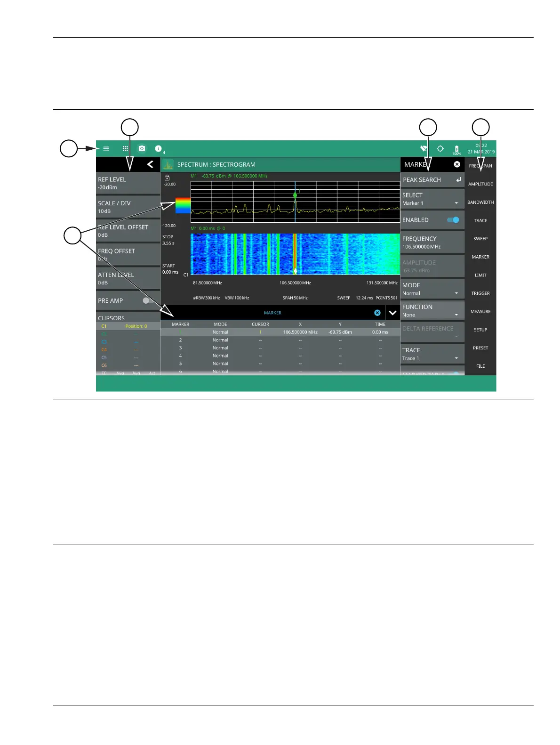Image resolution: width=560 pixels, height=745 pixels.
Task: Take a screenshot with camera icon
Action: click(142, 148)
